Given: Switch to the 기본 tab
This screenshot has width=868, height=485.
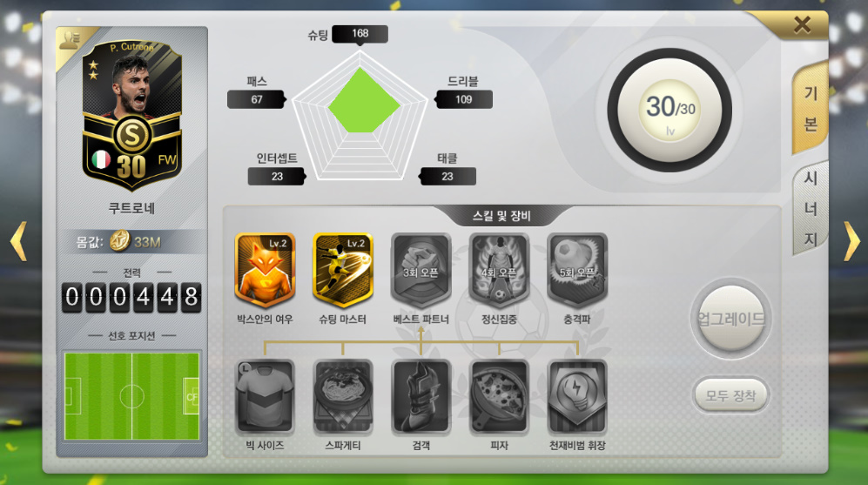Looking at the screenshot, I should click(x=811, y=109).
